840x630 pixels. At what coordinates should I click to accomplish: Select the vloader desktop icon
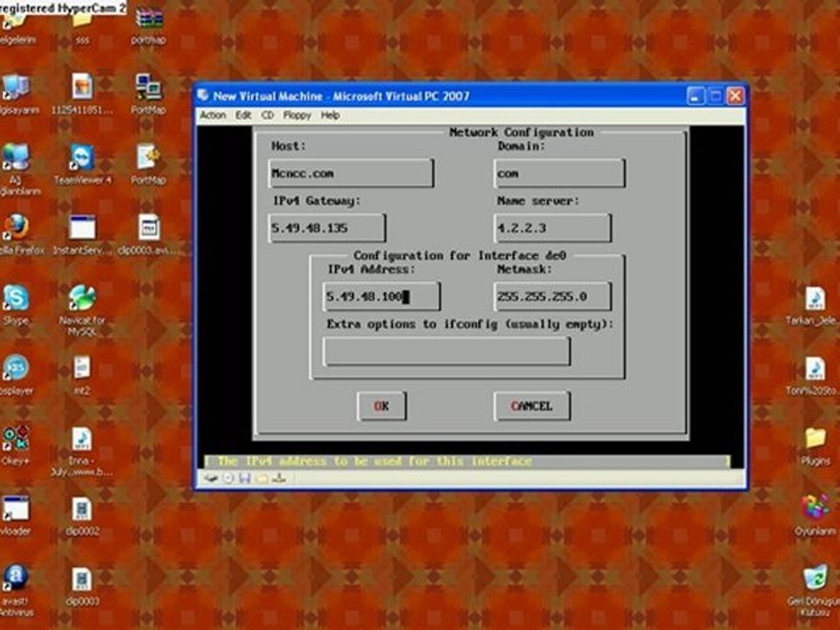[x=16, y=508]
